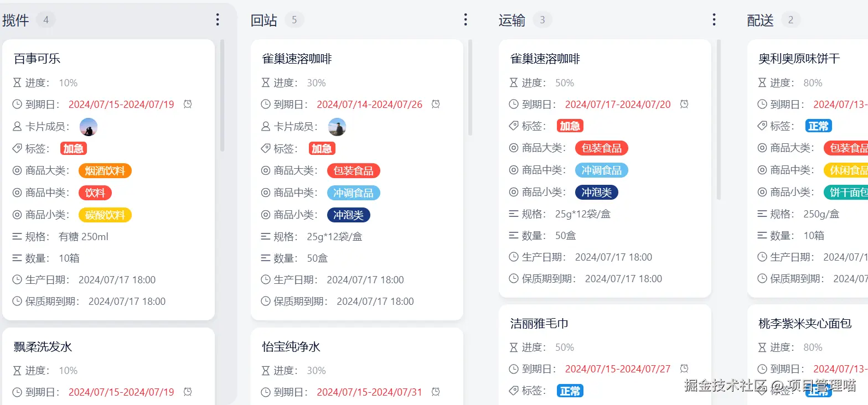
Task: Click the orange 烟酒饮料 category tag
Action: 105,170
